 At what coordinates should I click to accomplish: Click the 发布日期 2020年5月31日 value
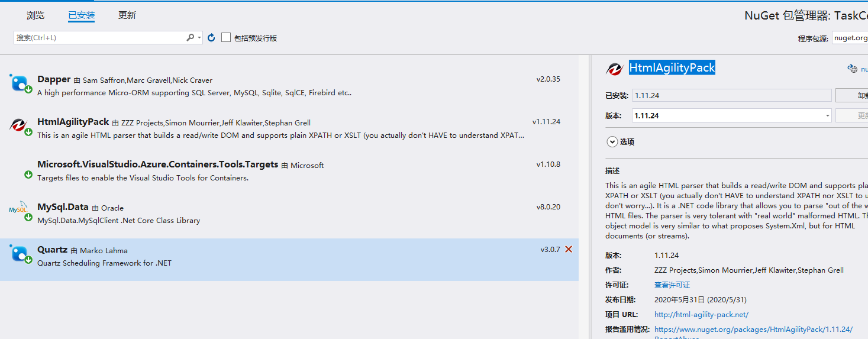point(701,300)
